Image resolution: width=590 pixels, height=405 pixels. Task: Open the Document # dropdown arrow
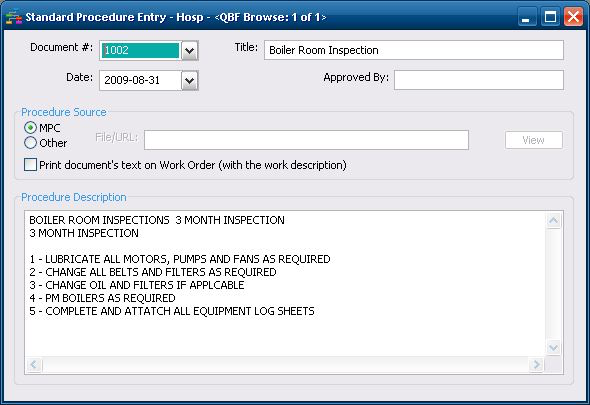tap(190, 50)
